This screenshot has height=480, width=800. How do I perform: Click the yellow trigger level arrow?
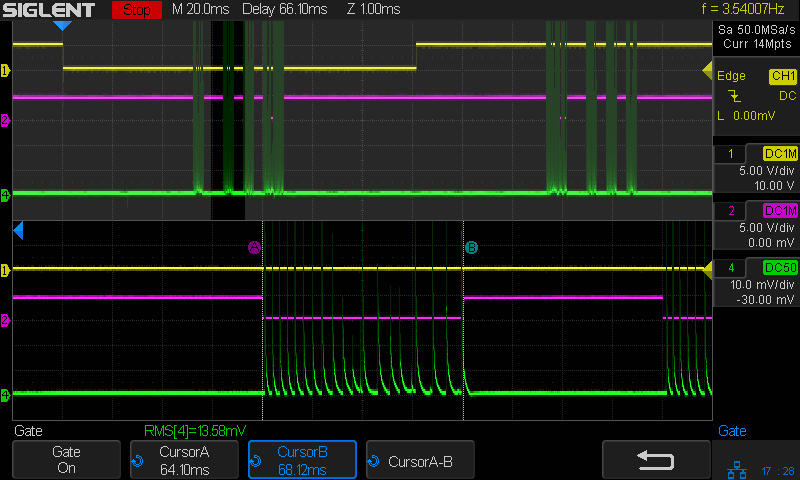point(707,69)
